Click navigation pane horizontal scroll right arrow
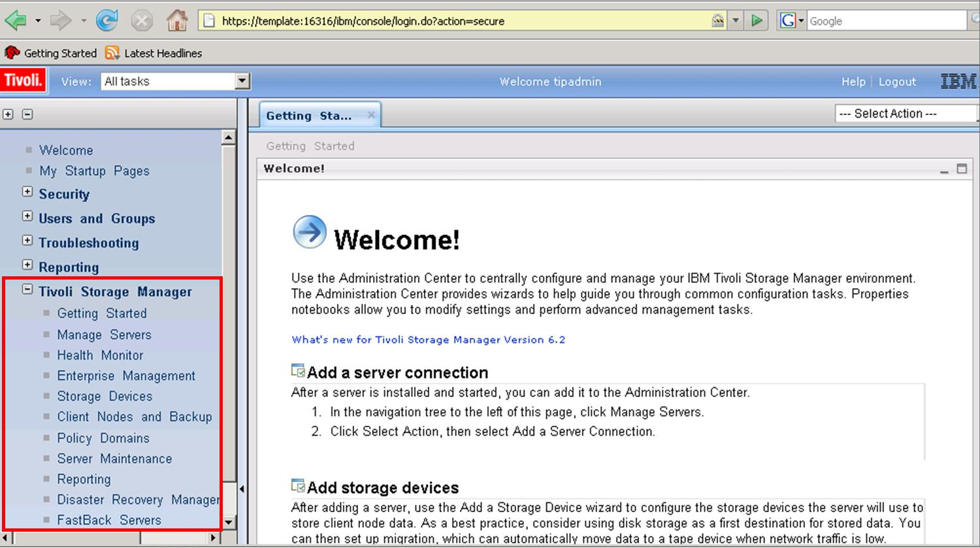This screenshot has height=548, width=980. tap(213, 538)
